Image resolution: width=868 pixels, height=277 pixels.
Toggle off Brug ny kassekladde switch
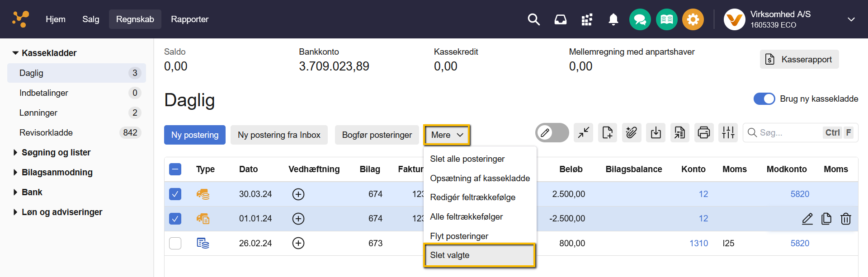click(764, 99)
